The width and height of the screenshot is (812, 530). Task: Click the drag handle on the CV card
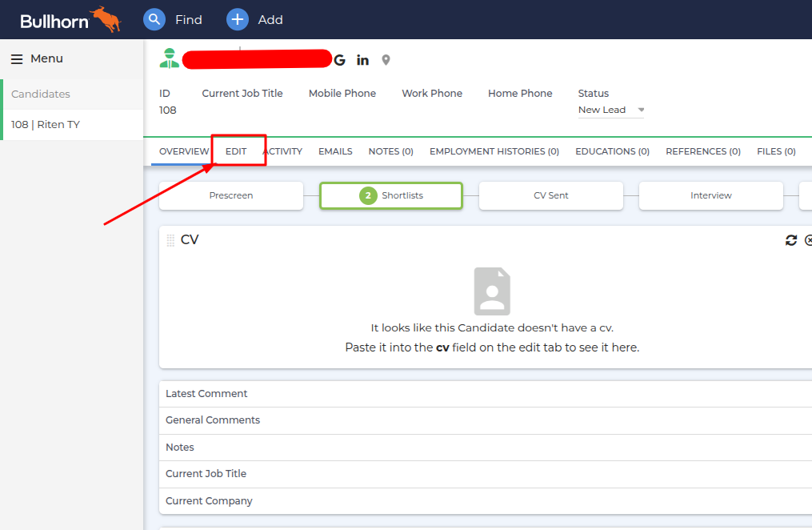[170, 239]
